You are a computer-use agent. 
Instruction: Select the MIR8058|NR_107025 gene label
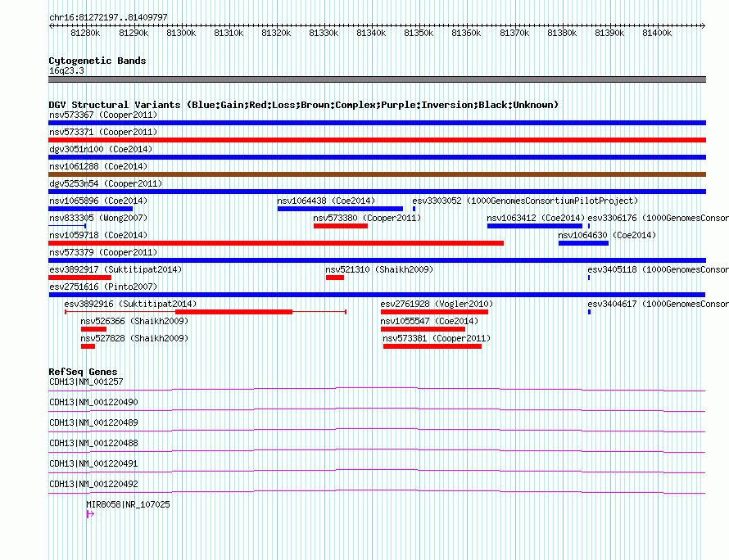point(128,504)
